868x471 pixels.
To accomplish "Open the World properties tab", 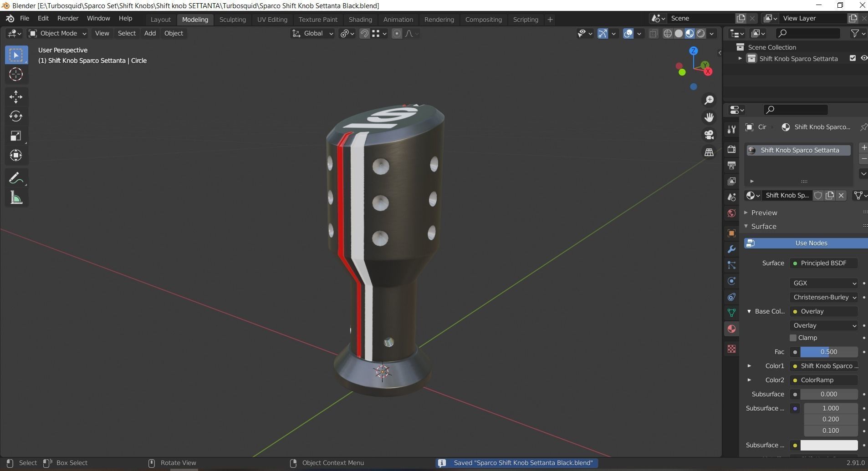I will pos(731,213).
